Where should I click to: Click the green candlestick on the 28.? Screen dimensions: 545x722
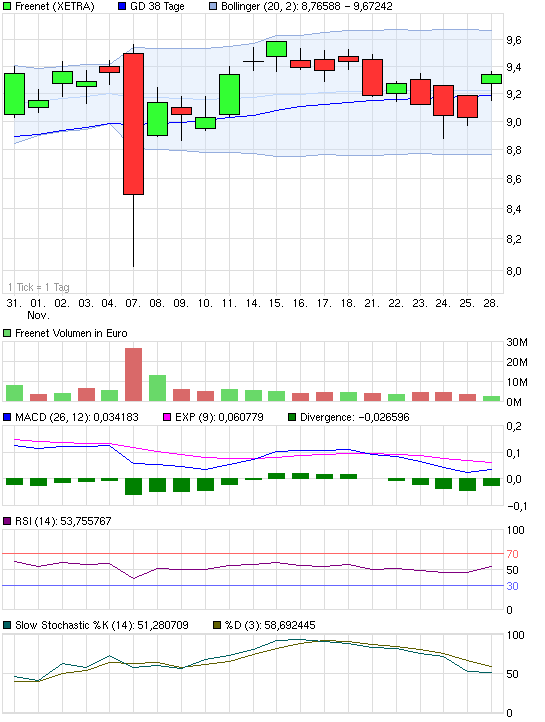pyautogui.click(x=492, y=79)
